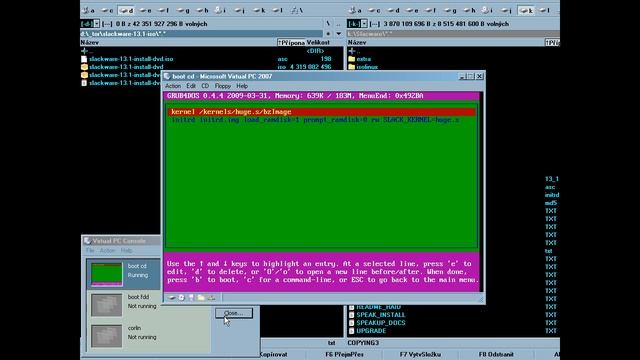640x360 pixels.
Task: Select drive d in left drive bar
Action: 126,10
